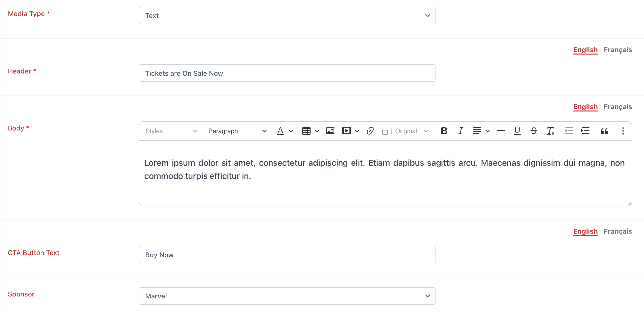644x314 pixels.
Task: Click the embed media icon
Action: (x=347, y=131)
